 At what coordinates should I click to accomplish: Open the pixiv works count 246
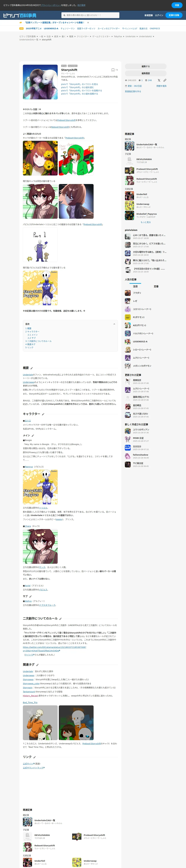[148, 80]
